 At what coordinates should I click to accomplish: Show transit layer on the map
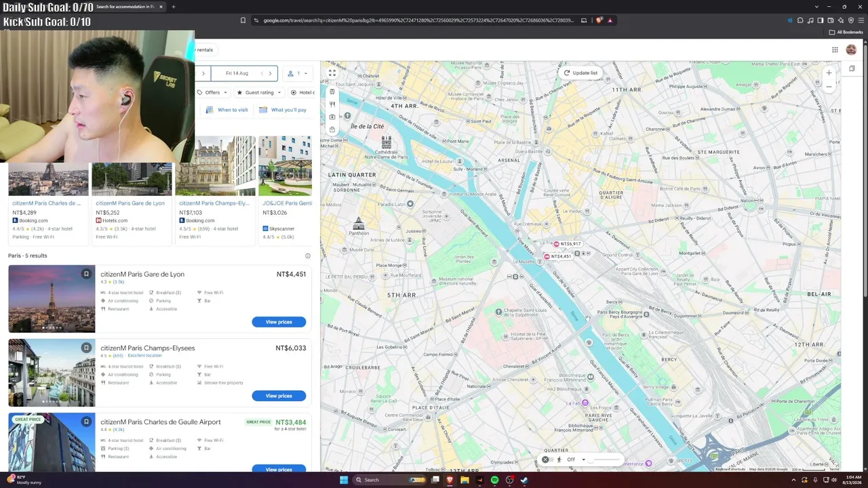click(x=332, y=92)
